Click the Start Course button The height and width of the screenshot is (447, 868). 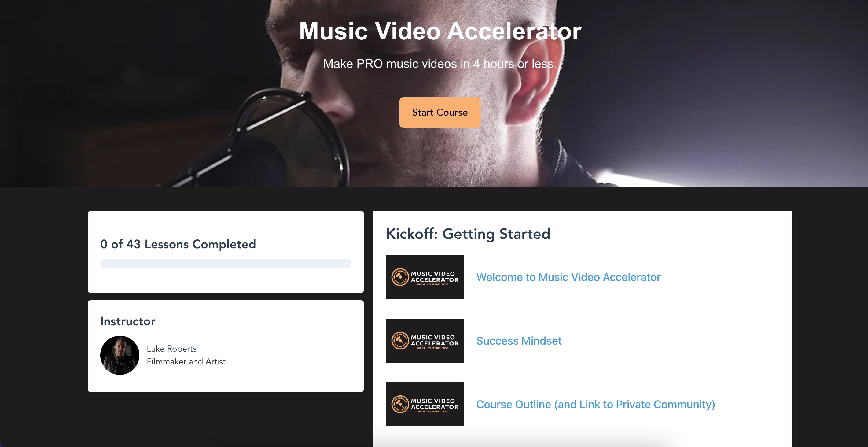(440, 112)
